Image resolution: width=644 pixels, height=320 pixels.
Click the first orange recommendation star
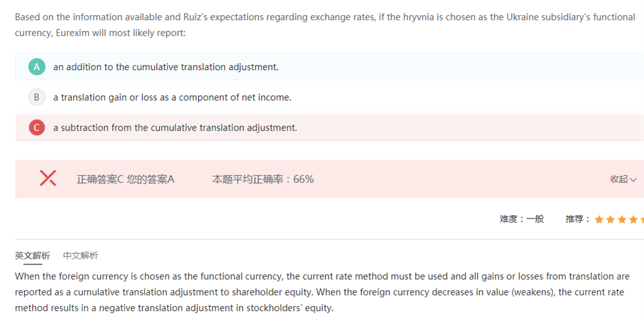point(599,220)
